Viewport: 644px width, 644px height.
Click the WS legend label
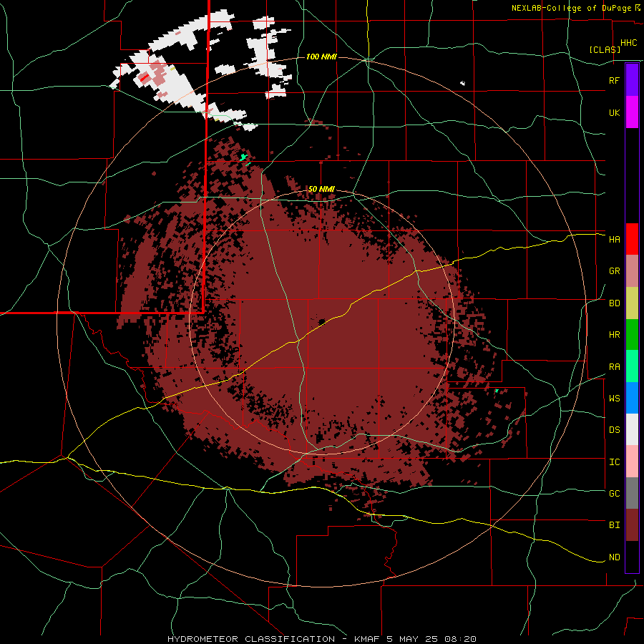tap(615, 398)
